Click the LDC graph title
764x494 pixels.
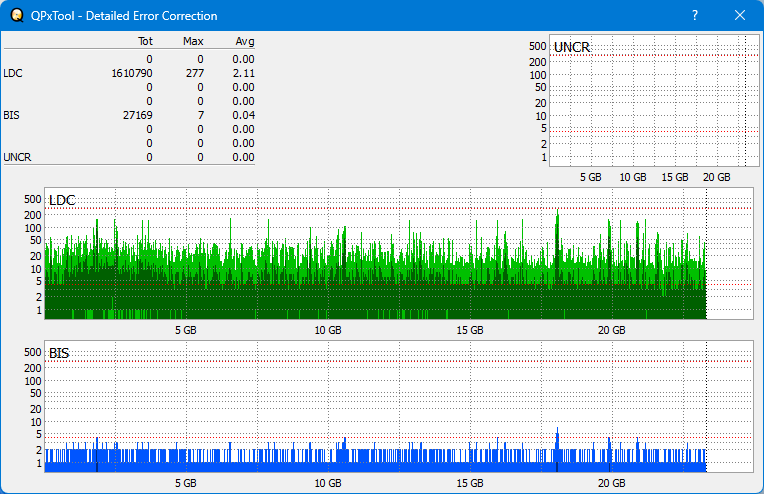tap(62, 200)
